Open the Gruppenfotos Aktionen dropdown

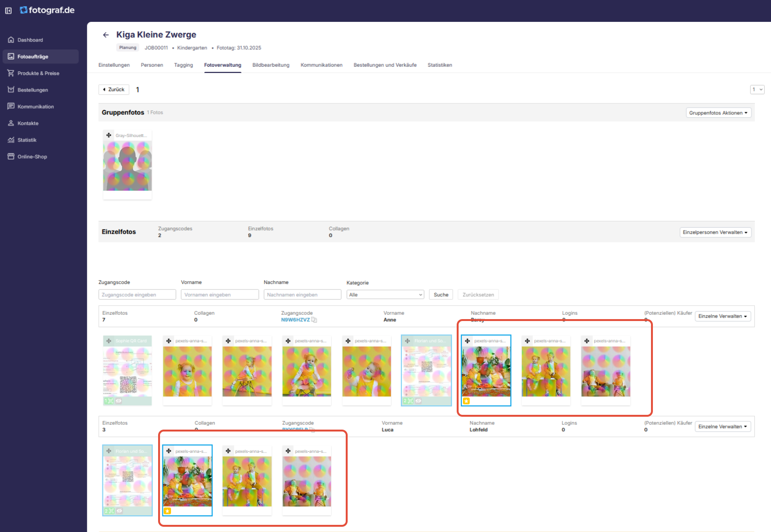[x=718, y=113]
